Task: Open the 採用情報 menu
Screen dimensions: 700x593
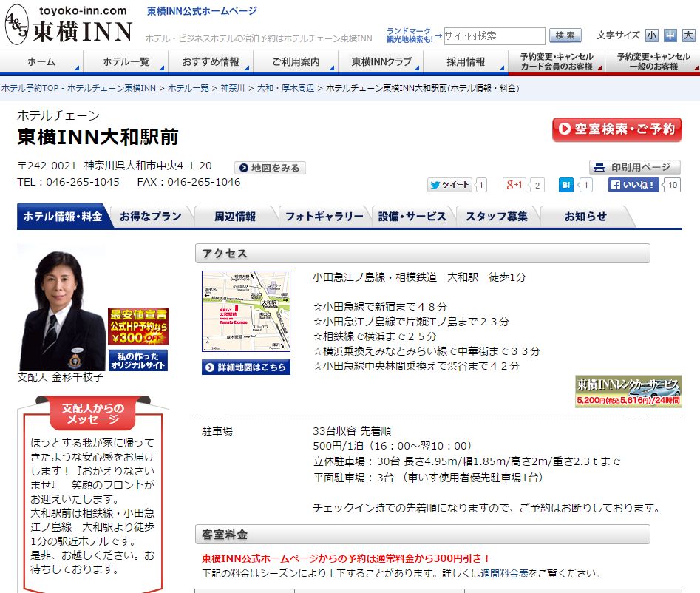Action: [x=466, y=61]
